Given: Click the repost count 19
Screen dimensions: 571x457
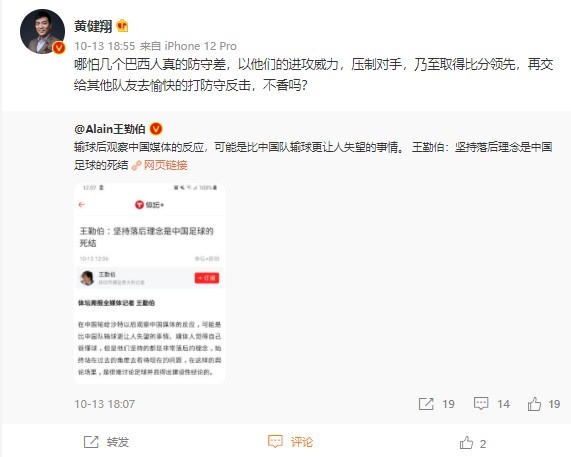Looking at the screenshot, I should pos(448,404).
